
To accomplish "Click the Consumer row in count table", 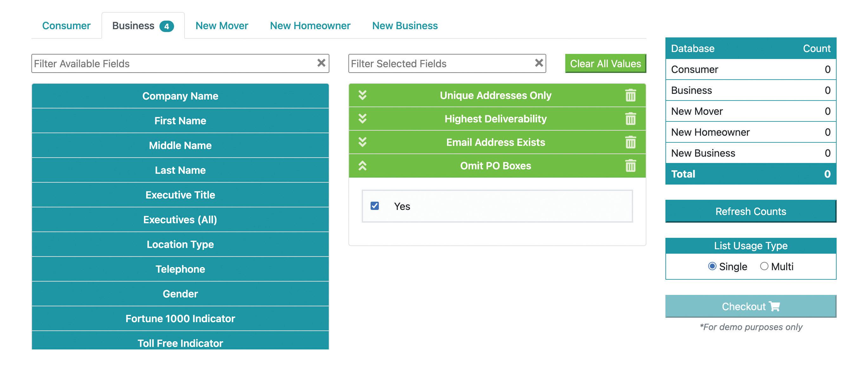I will pos(751,69).
